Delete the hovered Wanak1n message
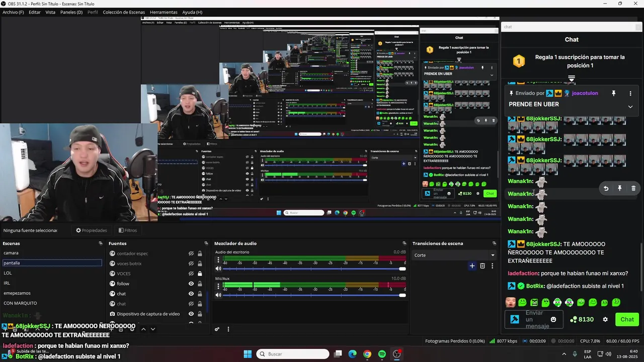Image resolution: width=644 pixels, height=362 pixels. coord(633,188)
